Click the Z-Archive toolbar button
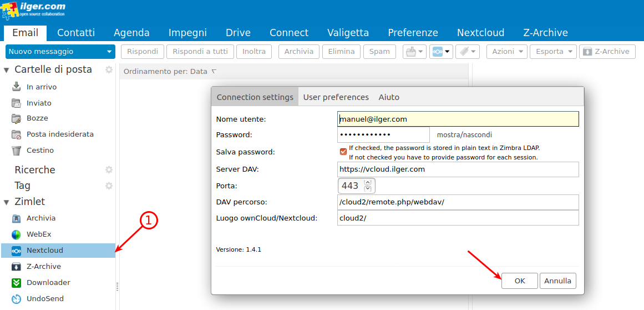 click(x=607, y=52)
